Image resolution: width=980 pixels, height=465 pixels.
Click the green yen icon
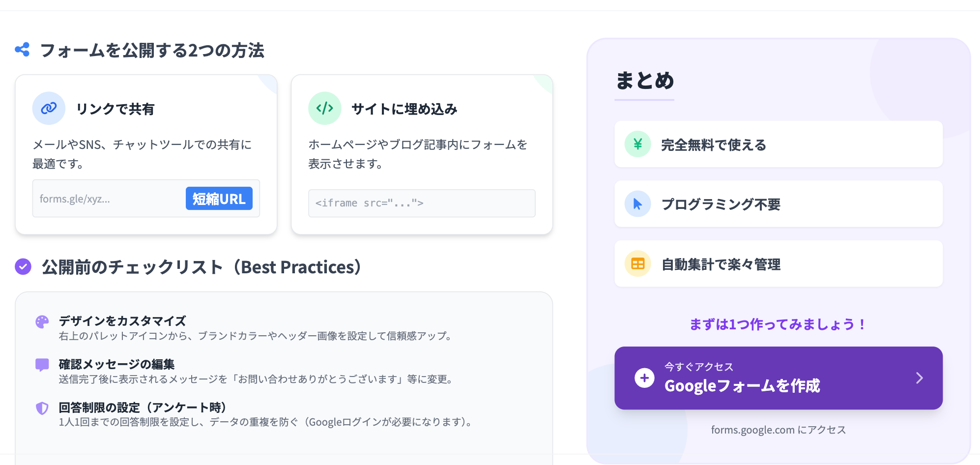point(637,144)
